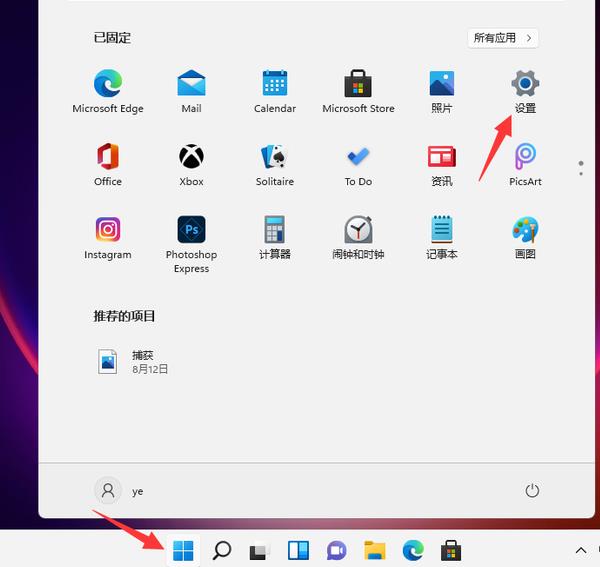Image resolution: width=600 pixels, height=567 pixels.
Task: Open Widgets from the taskbar
Action: click(298, 551)
